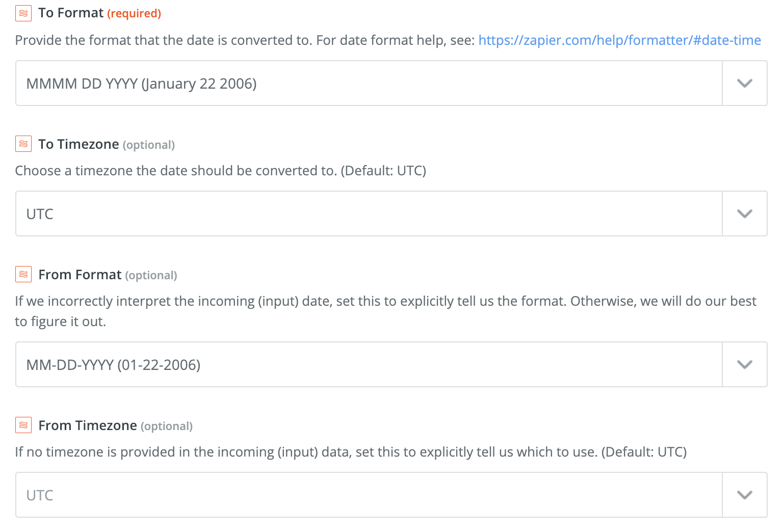The height and width of the screenshot is (532, 784).
Task: Click the From Timezone description text
Action: 350,452
